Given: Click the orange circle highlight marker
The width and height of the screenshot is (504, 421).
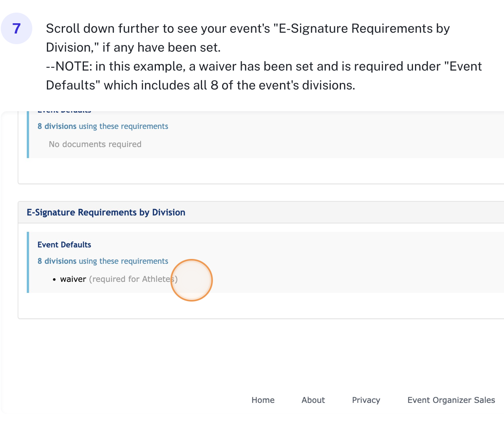Looking at the screenshot, I should [192, 280].
